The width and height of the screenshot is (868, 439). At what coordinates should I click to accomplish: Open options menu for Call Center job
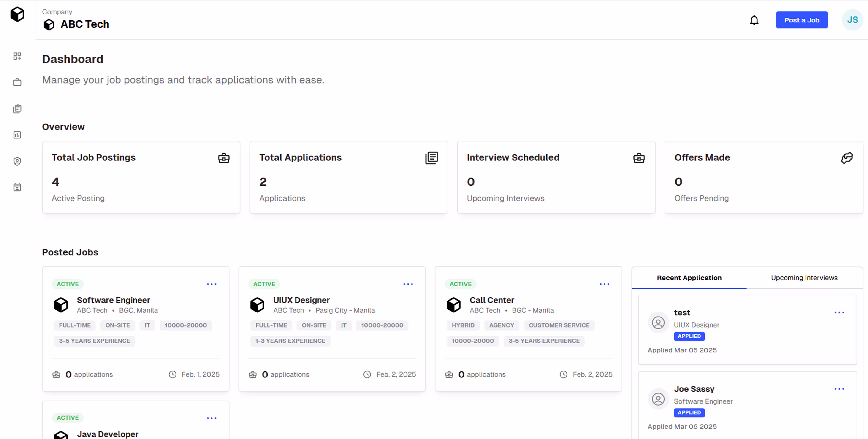click(605, 284)
